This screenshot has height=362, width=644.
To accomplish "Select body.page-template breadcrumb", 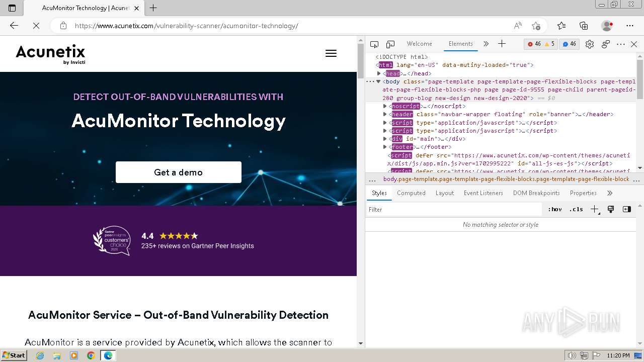I will point(506,179).
